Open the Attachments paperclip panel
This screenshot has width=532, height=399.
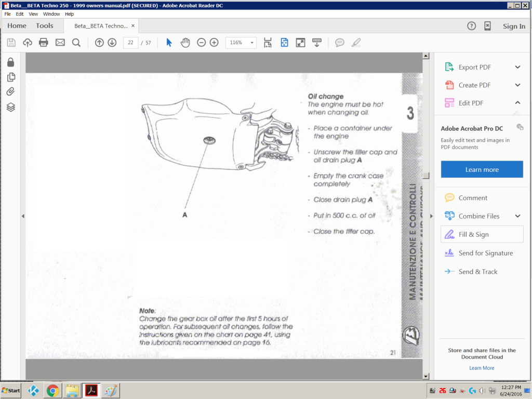[x=10, y=92]
